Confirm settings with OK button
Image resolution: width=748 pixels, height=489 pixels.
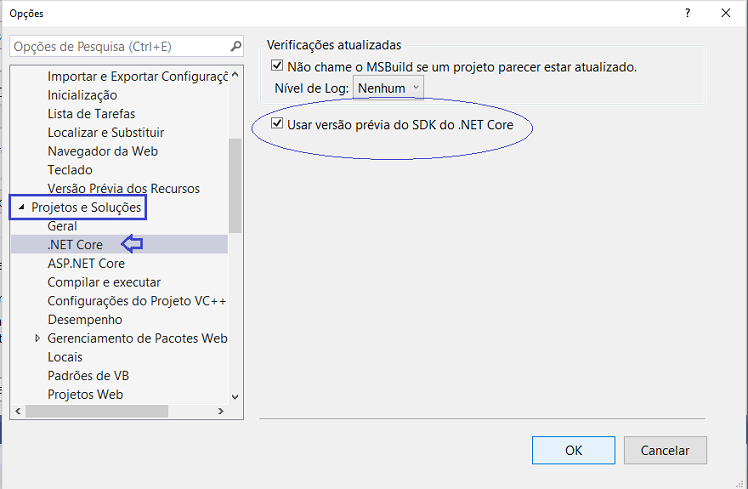[x=573, y=450]
